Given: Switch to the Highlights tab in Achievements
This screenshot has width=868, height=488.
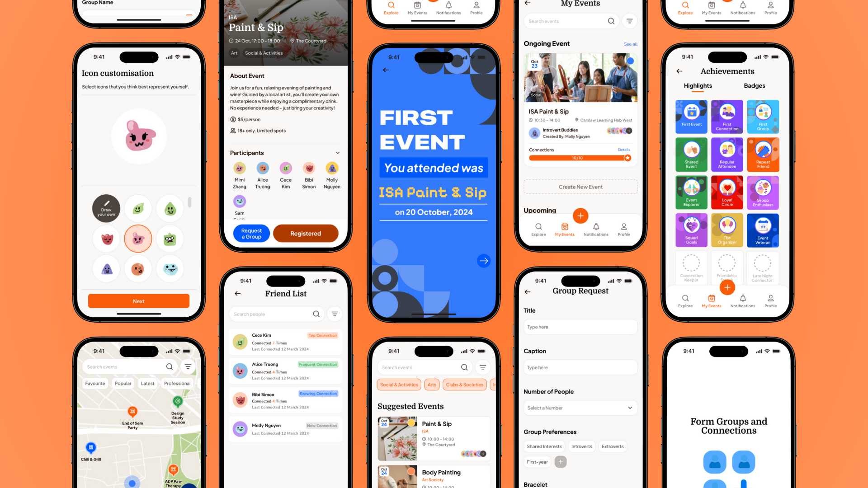Looking at the screenshot, I should [698, 85].
